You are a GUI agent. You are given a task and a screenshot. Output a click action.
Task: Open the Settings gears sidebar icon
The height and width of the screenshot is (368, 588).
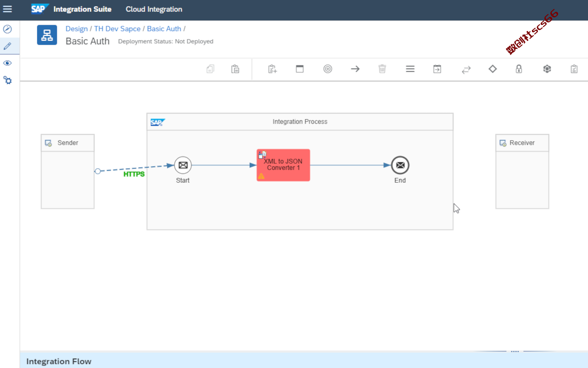click(7, 80)
